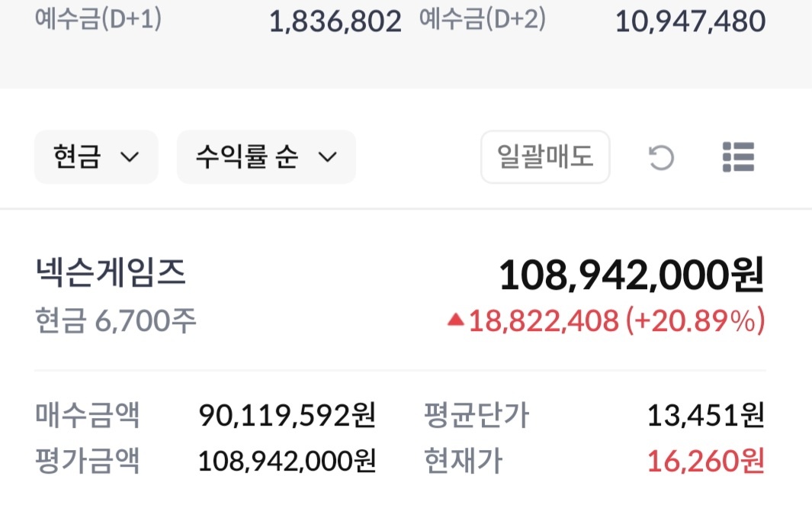
Task: Click the chevron arrow beside 수익률 순
Action: (x=327, y=158)
